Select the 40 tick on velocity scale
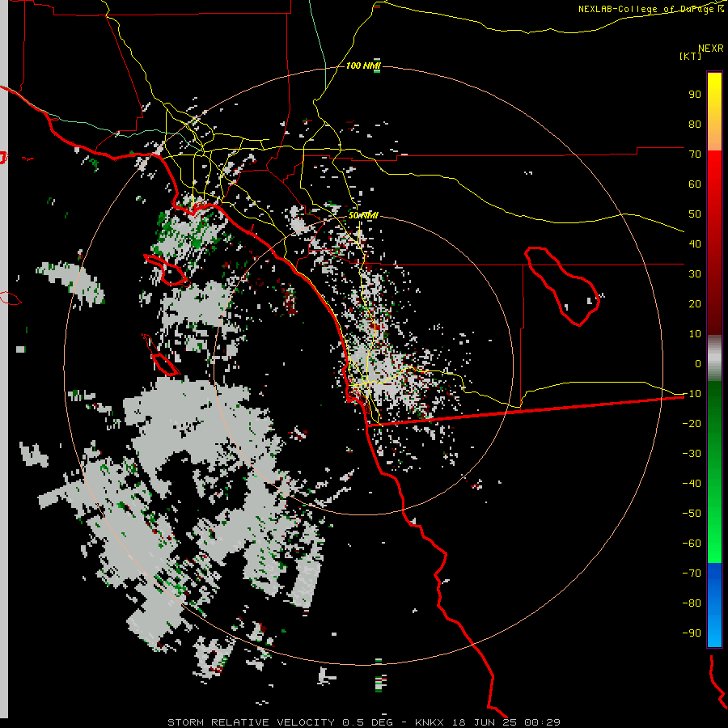This screenshot has height=728, width=728. click(x=695, y=243)
